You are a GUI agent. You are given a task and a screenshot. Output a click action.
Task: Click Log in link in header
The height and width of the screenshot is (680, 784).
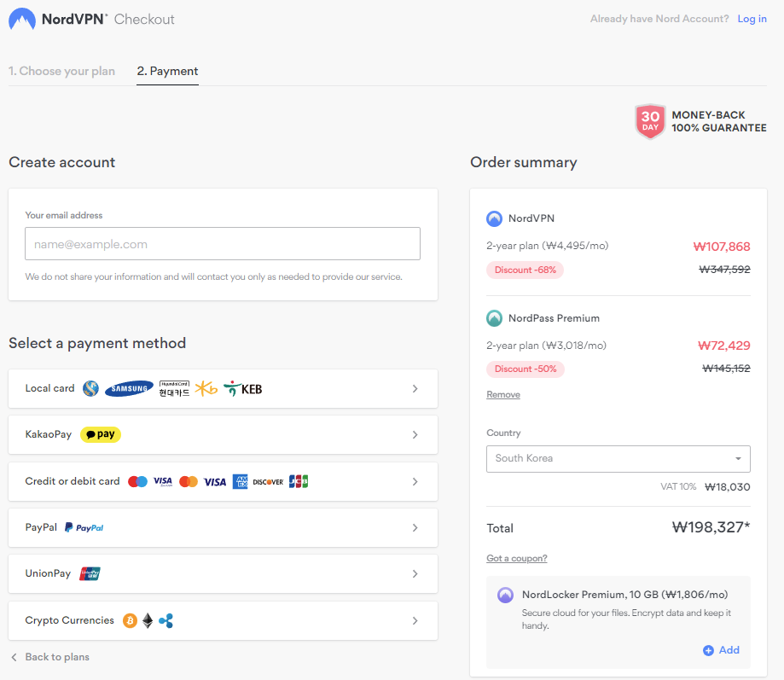752,19
